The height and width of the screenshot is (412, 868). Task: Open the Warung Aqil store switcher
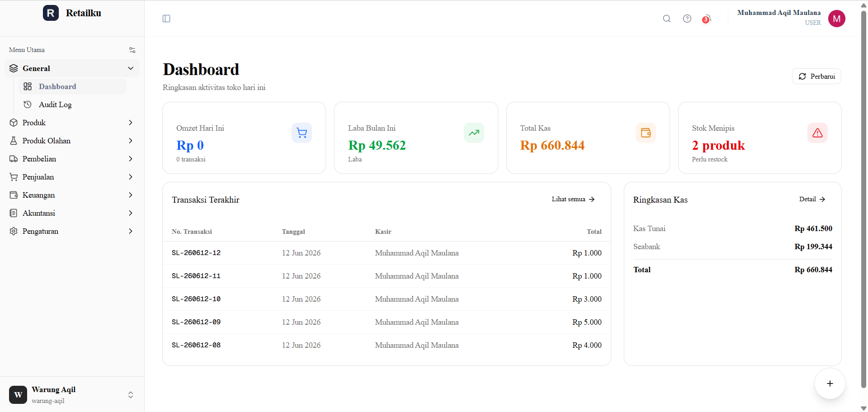click(72, 395)
